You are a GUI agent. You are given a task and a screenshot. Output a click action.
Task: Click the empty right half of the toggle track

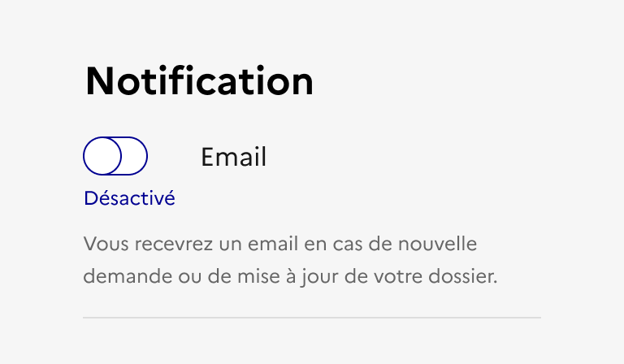click(x=134, y=156)
